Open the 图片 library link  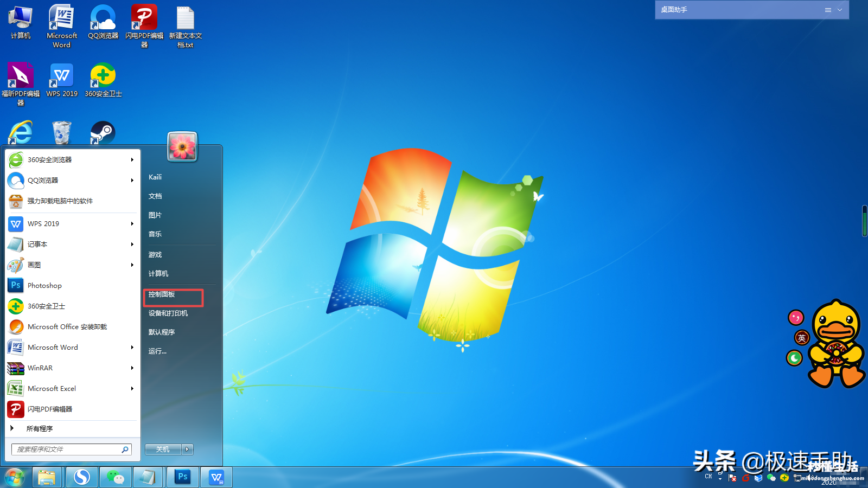coord(155,215)
